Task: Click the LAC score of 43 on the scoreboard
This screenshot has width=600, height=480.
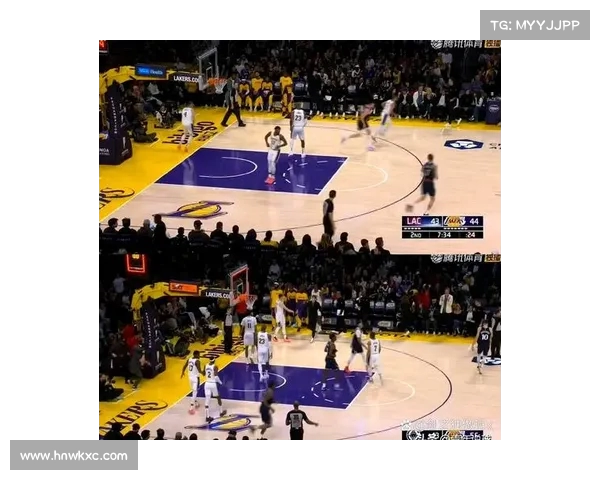Action: pos(436,221)
